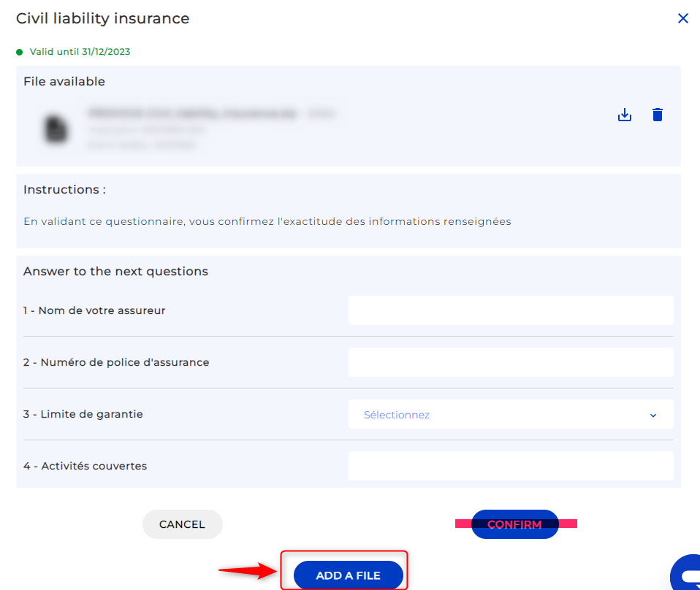Click 'Answer to the next questions' heading
The width and height of the screenshot is (700, 590).
point(115,272)
